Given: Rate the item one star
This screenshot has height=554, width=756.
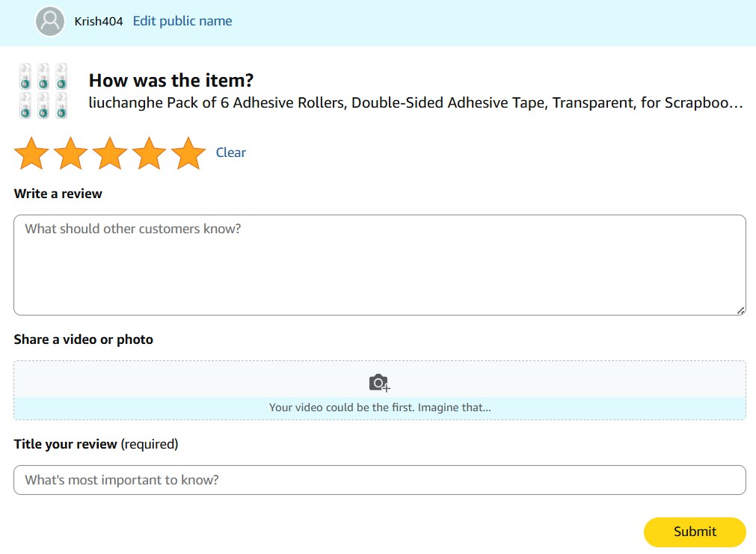Looking at the screenshot, I should (31, 153).
